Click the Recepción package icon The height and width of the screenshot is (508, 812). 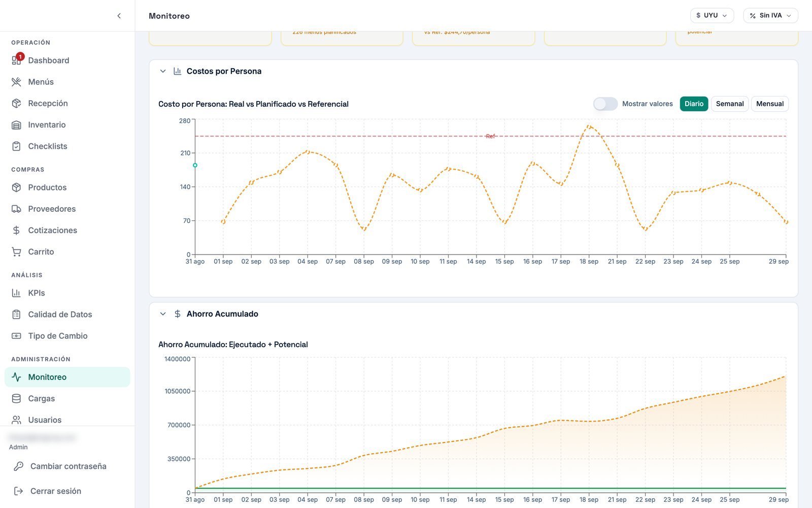click(x=16, y=103)
